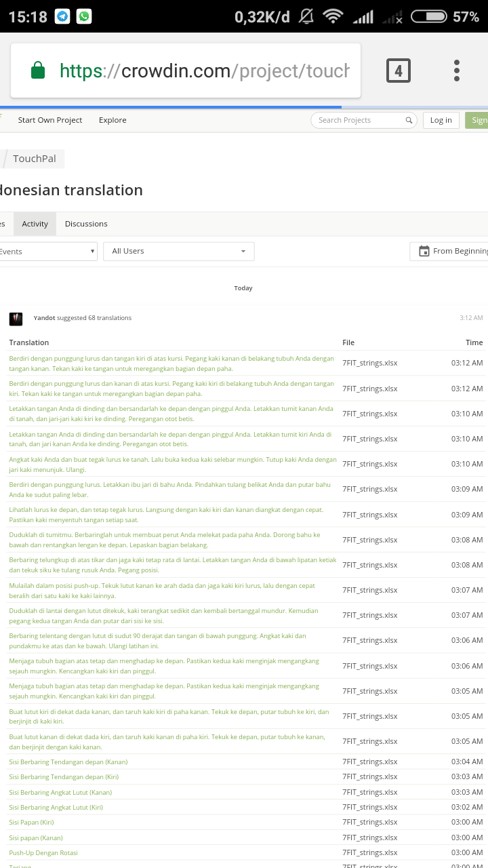This screenshot has width=488, height=868.
Task: Select the Translation column header
Action: coord(29,342)
